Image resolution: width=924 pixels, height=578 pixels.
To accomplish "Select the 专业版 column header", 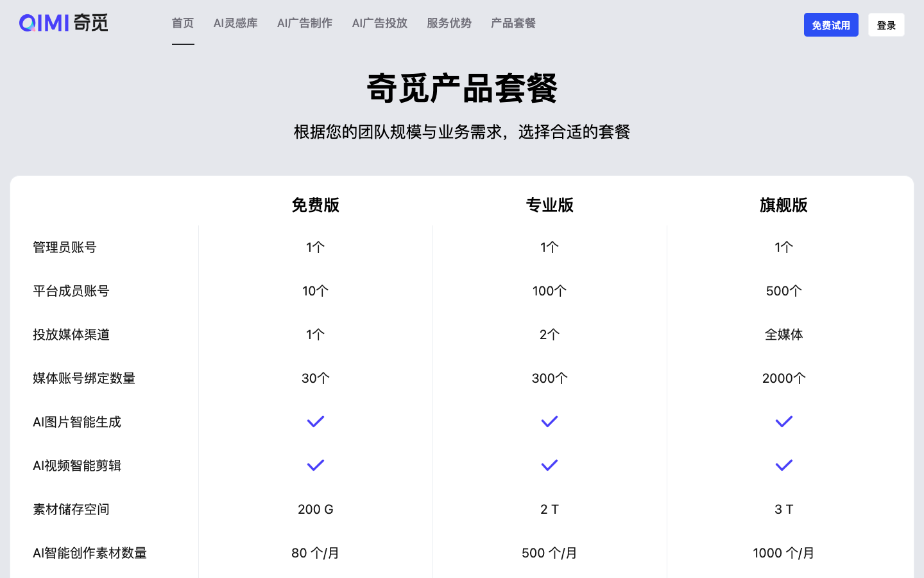I will pyautogui.click(x=549, y=206).
